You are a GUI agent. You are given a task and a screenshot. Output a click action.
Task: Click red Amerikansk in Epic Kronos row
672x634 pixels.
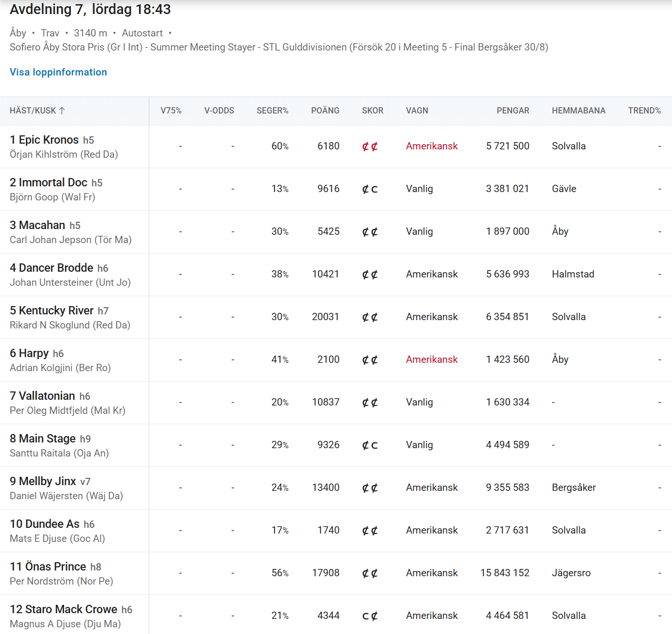pos(432,146)
